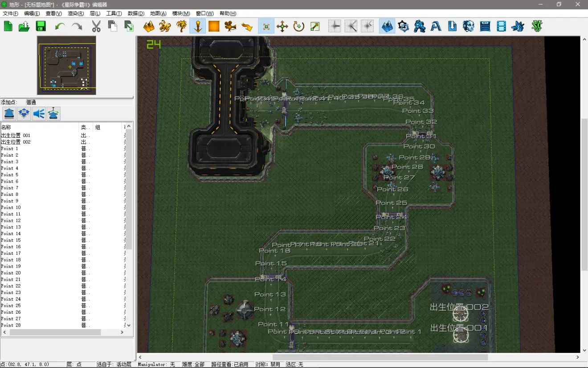
Task: Select the Paths layer curved arrow icon
Action: pos(247,26)
